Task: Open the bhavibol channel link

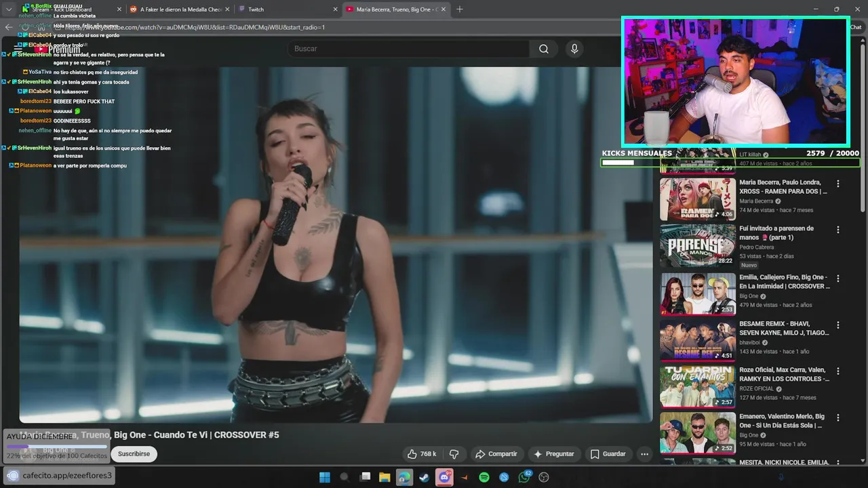Action: pos(750,343)
